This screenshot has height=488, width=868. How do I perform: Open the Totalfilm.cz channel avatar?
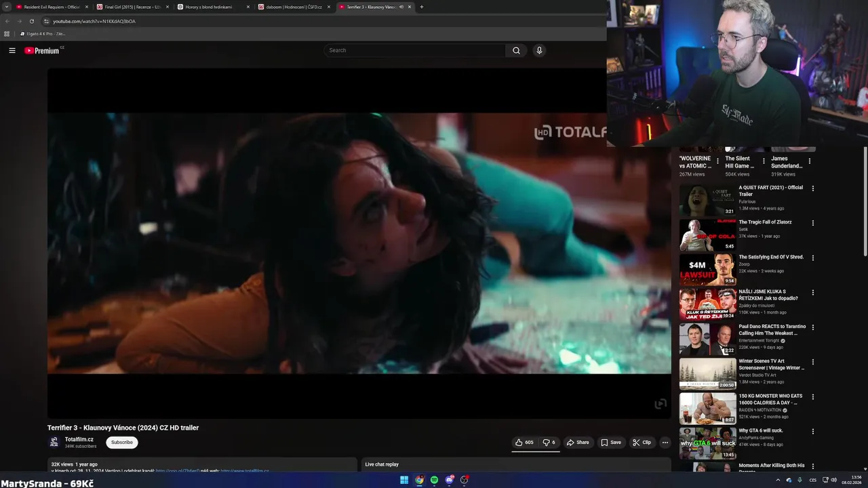coord(54,443)
